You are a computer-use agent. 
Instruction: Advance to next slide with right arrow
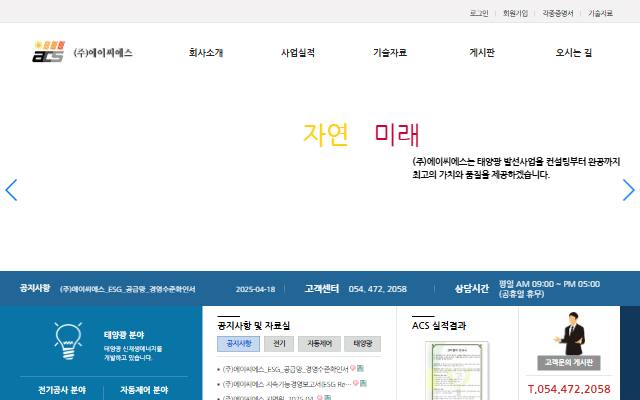[x=629, y=190]
